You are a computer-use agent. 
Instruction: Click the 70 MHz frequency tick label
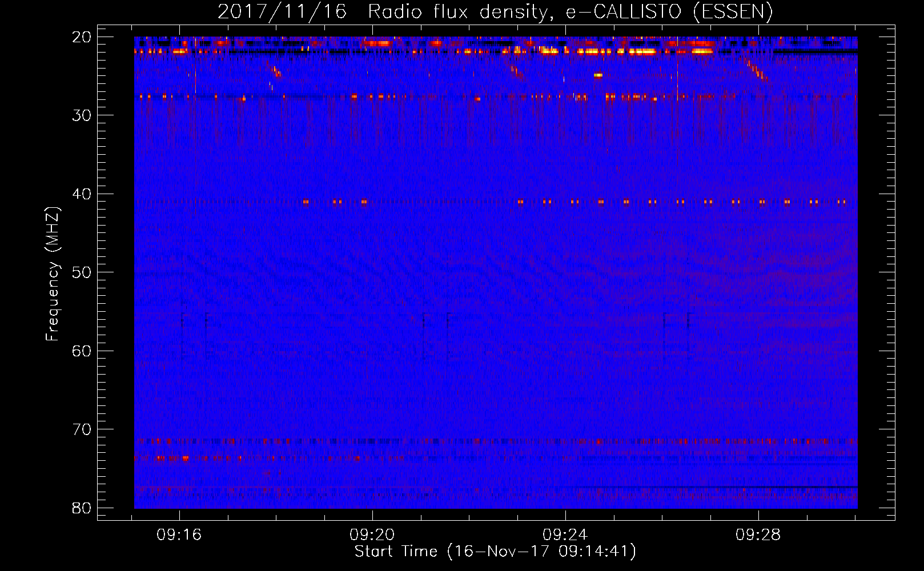82,429
